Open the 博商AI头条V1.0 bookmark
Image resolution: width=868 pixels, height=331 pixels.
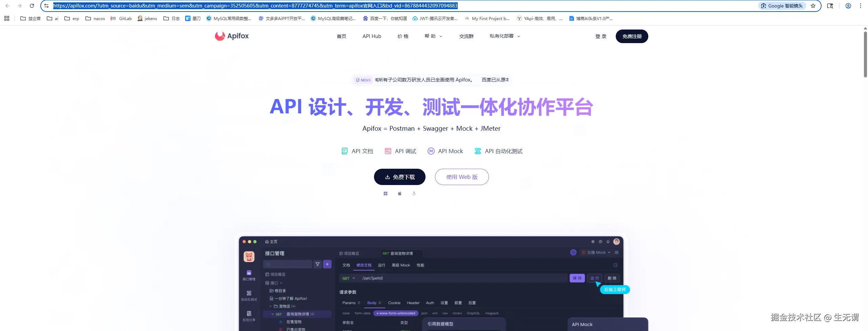point(591,18)
